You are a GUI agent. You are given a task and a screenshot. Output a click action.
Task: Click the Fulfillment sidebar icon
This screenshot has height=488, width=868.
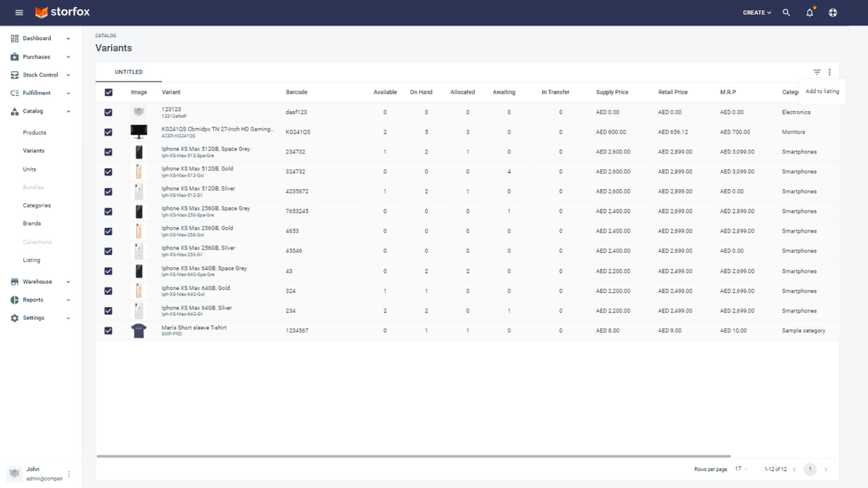15,93
